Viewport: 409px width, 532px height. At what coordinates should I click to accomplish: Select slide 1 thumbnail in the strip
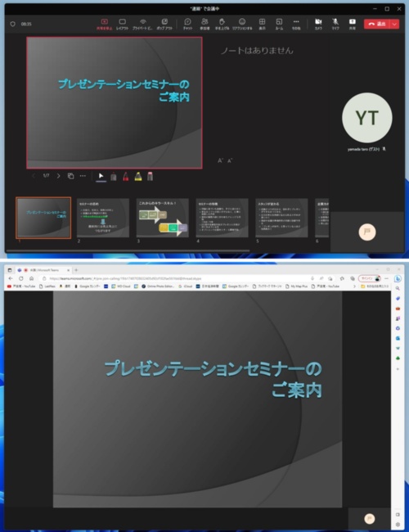click(x=43, y=218)
